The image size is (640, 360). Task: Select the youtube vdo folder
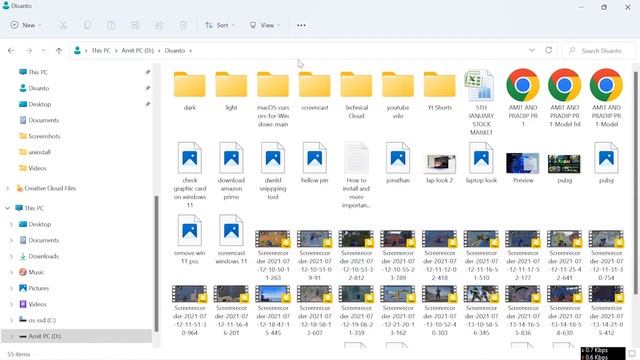pos(398,95)
